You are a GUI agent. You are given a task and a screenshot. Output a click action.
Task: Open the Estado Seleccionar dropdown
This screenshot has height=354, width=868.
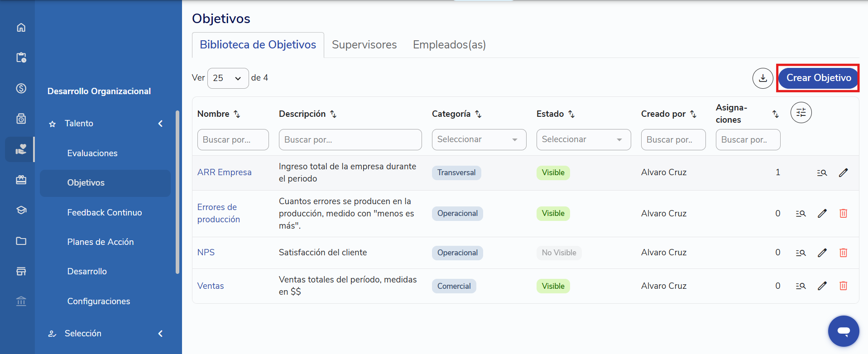point(584,139)
